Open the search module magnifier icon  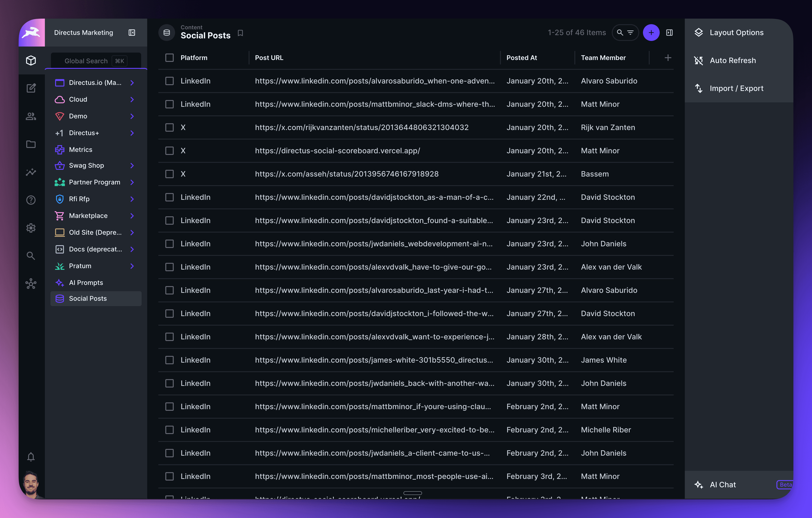(31, 256)
